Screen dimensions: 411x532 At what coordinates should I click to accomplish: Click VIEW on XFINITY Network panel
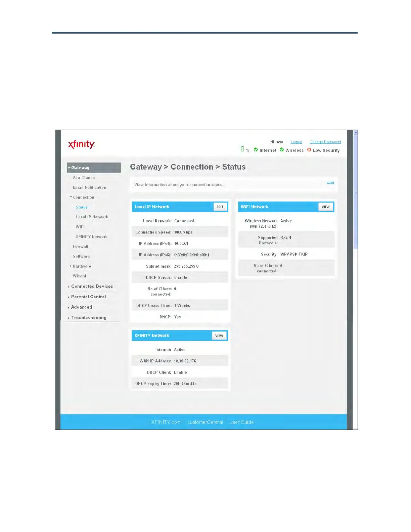219,336
